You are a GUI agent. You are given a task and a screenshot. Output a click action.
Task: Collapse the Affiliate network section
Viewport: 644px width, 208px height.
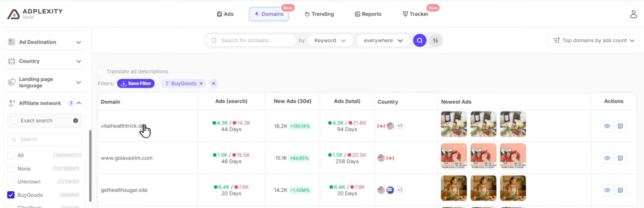[x=79, y=103]
